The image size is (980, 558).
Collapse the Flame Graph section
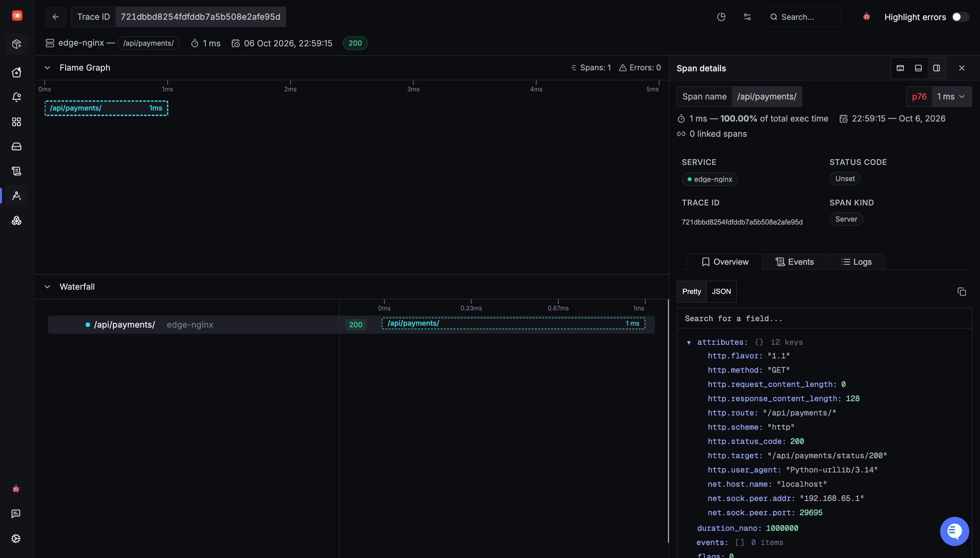point(47,68)
